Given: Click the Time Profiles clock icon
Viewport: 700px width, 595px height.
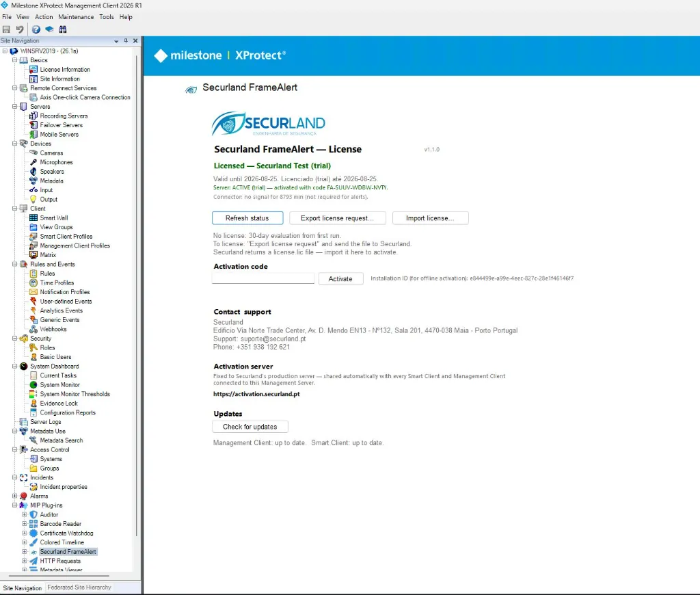Looking at the screenshot, I should tap(33, 282).
